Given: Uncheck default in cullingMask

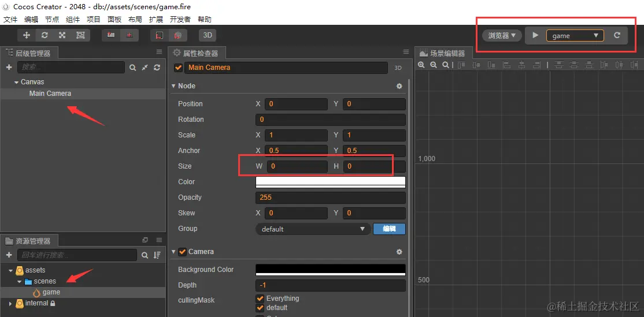Looking at the screenshot, I should click(x=260, y=308).
